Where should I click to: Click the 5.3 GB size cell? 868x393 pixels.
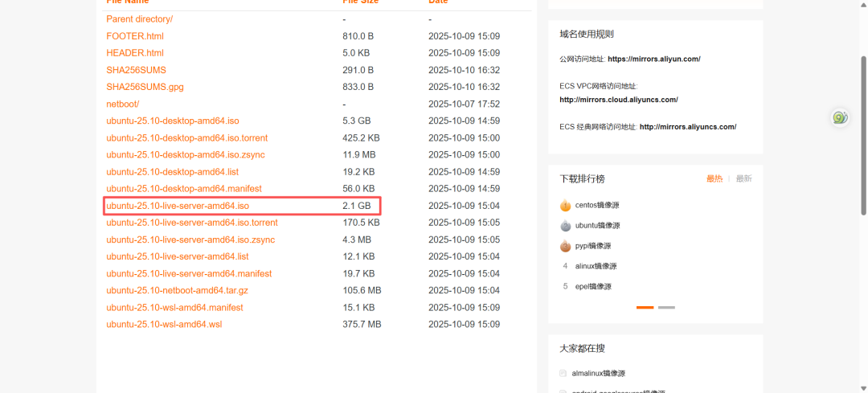pos(357,121)
